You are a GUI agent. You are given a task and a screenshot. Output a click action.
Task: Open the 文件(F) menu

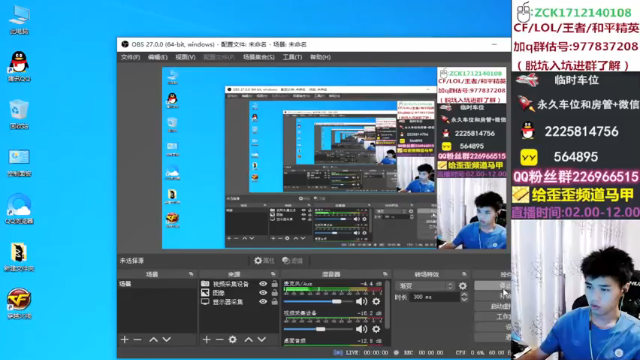click(130, 57)
